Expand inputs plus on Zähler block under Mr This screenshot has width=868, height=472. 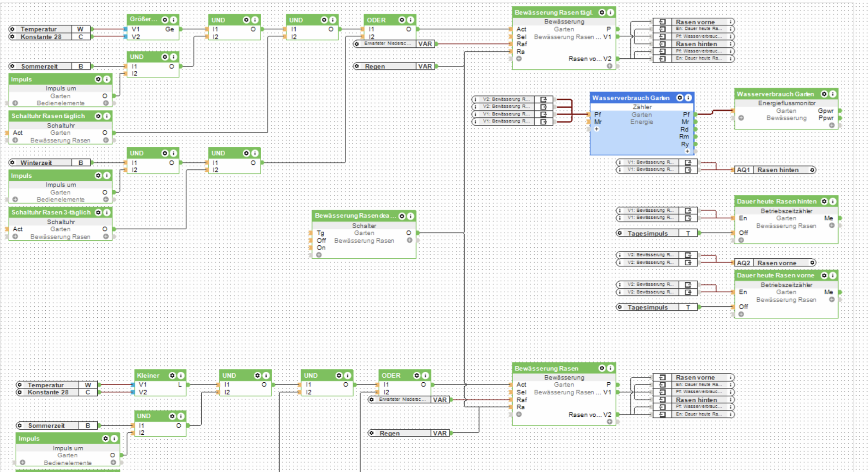coord(597,129)
